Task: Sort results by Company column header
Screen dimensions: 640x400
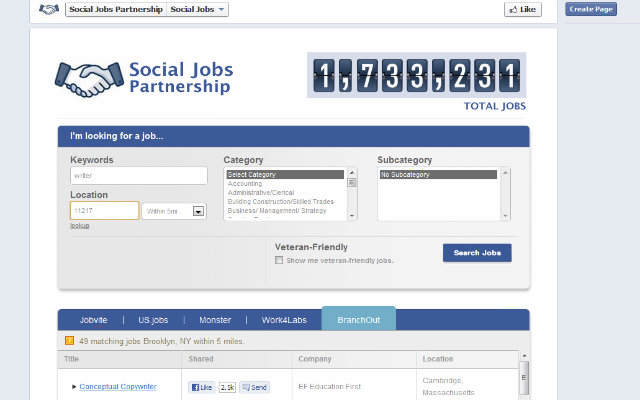Action: [315, 359]
